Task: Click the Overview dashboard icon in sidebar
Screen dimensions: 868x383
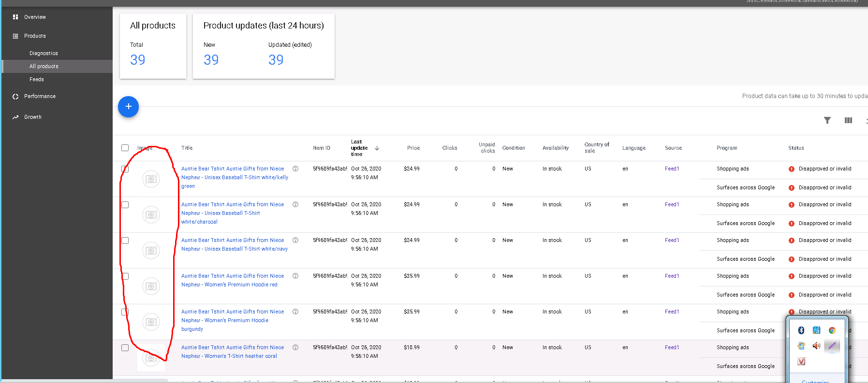Action: tap(15, 17)
